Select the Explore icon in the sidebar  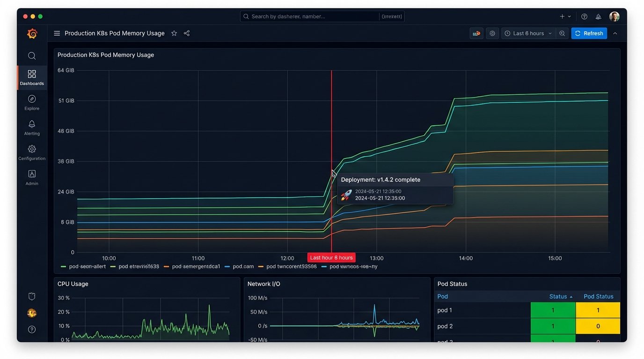pos(31,102)
